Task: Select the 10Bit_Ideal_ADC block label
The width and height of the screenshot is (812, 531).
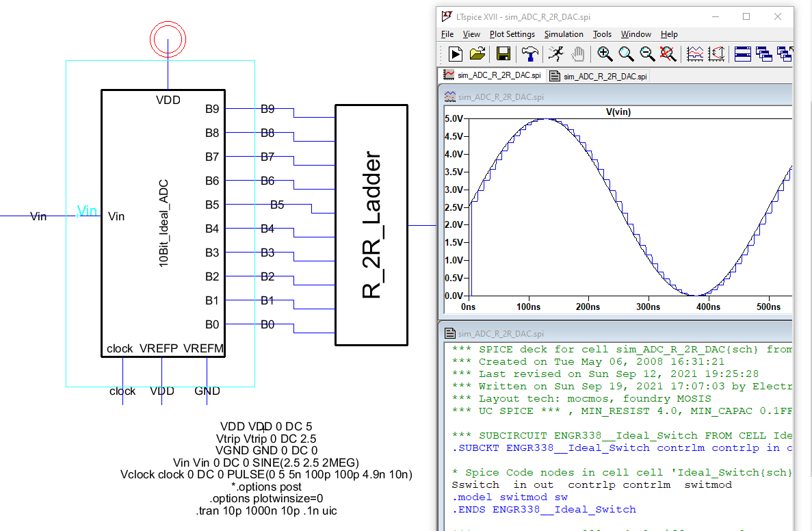Action: point(163,223)
